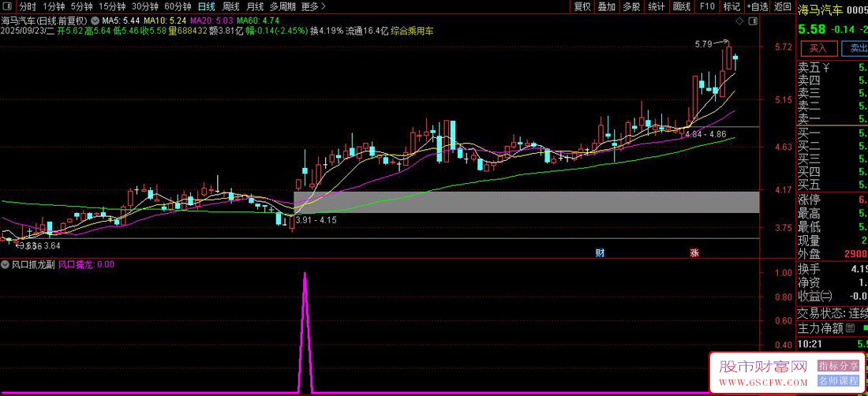Select the 30分钟 period tab
This screenshot has height=396, width=868.
pyautogui.click(x=145, y=6)
